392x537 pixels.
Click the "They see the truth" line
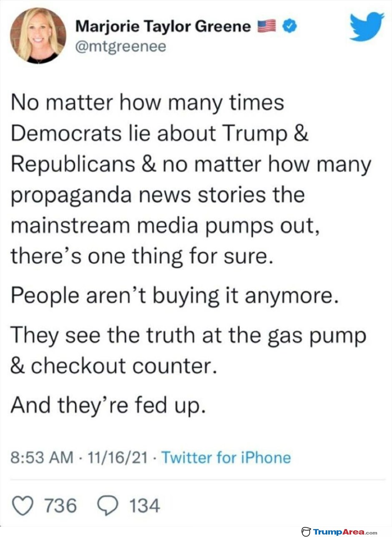[x=188, y=336]
